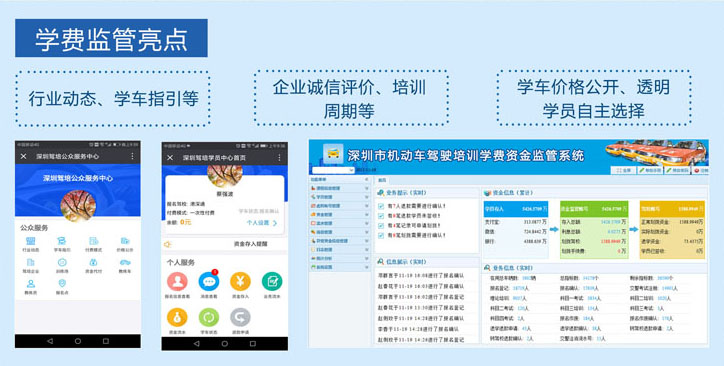The width and height of the screenshot is (724, 366).
Task: Toggle second checkbox in 业务提示 list
Action: pos(381,216)
